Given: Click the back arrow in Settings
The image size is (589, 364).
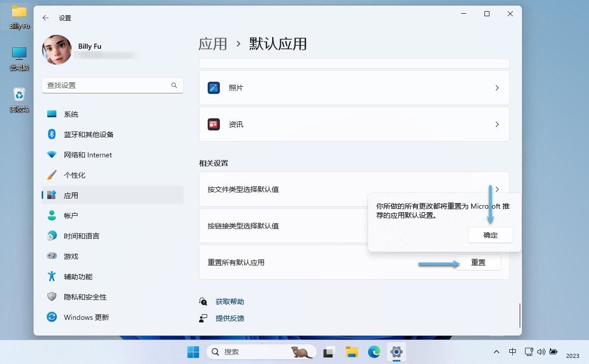Looking at the screenshot, I should [46, 18].
